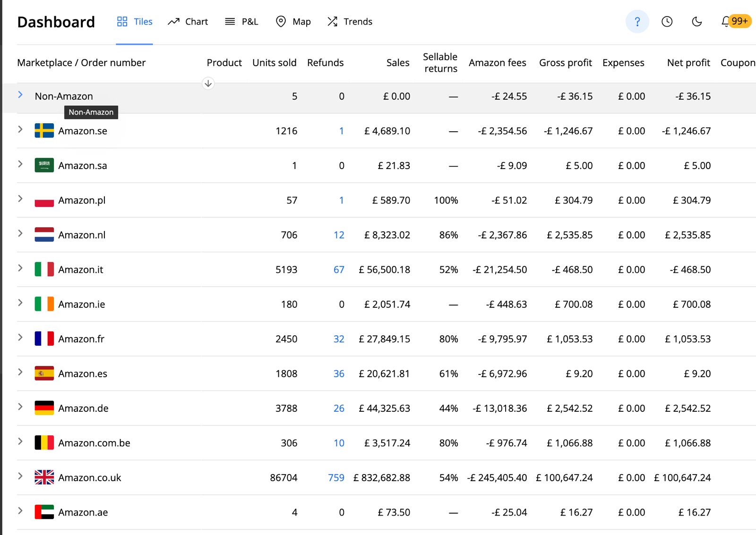
Task: Switch to the Chart tab
Action: tap(188, 22)
